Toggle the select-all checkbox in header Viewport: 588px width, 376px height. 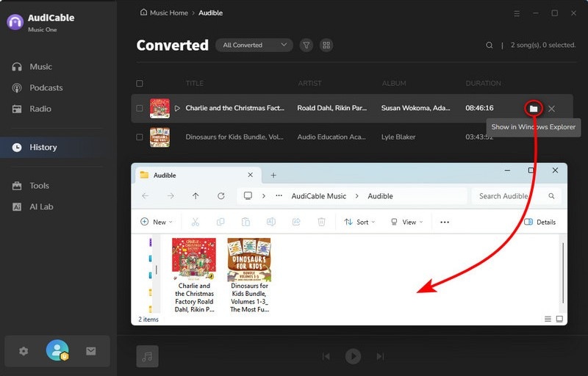click(x=140, y=84)
